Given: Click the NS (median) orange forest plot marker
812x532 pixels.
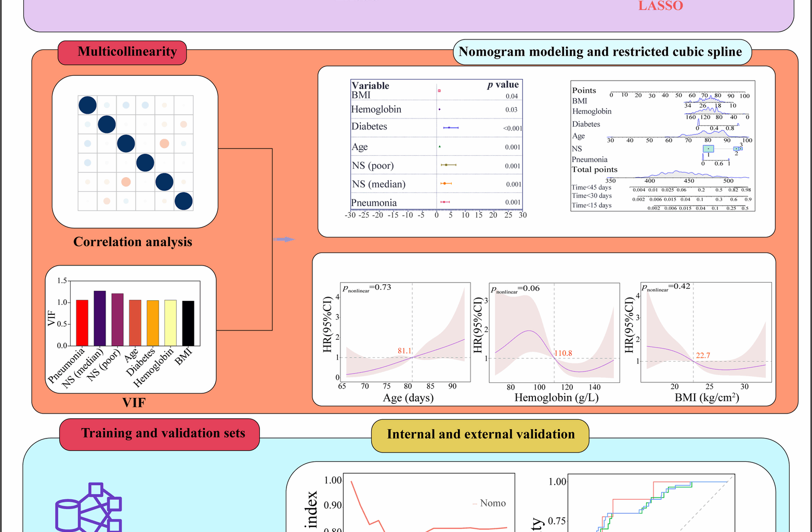Looking at the screenshot, I should [x=445, y=183].
